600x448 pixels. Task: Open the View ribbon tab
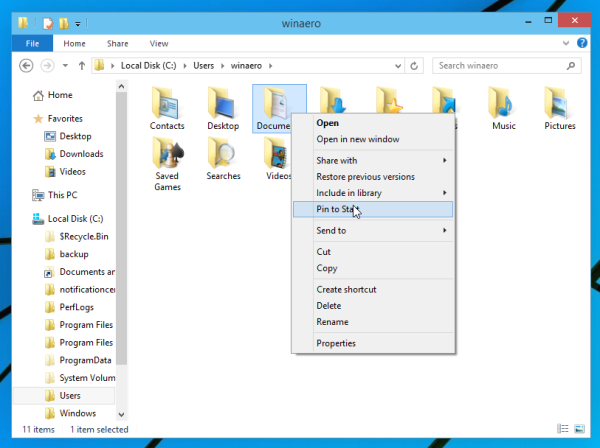(x=159, y=43)
